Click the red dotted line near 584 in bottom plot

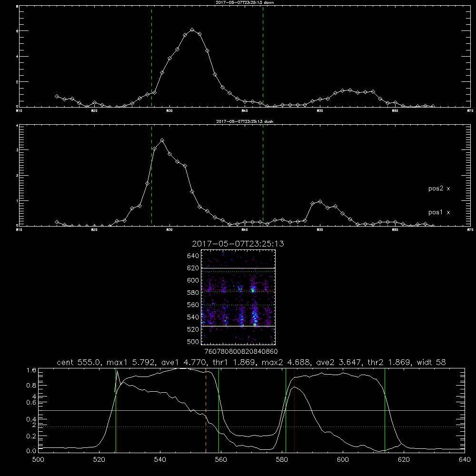pos(295,410)
